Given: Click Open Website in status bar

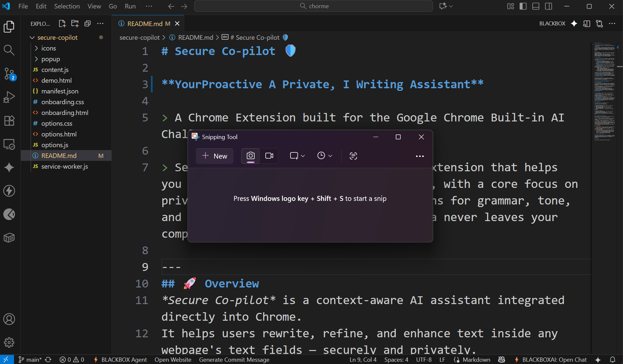Looking at the screenshot, I should (x=173, y=360).
